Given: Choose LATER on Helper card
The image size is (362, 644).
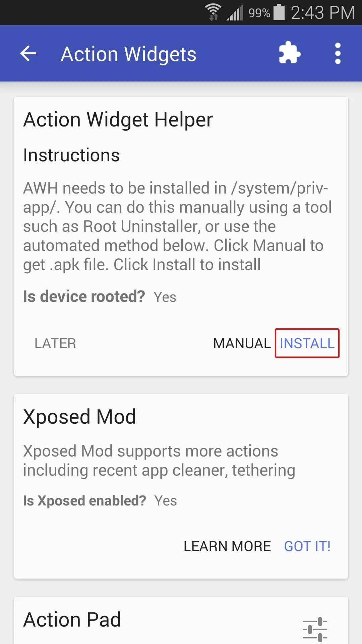Looking at the screenshot, I should 55,343.
